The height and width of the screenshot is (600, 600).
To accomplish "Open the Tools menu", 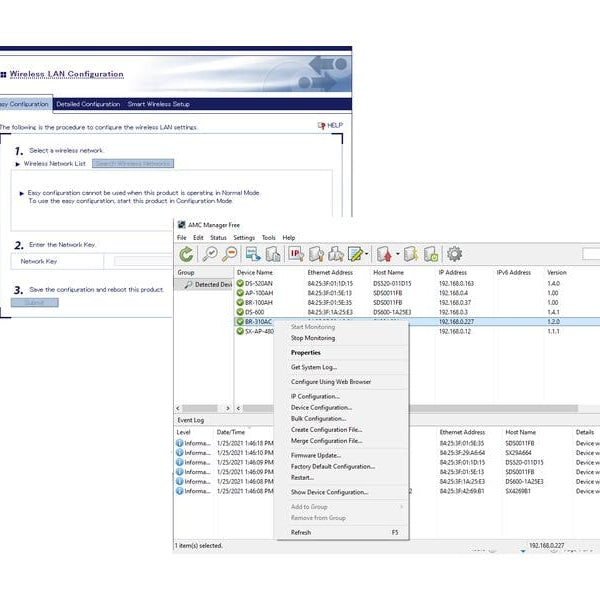I will (x=269, y=238).
